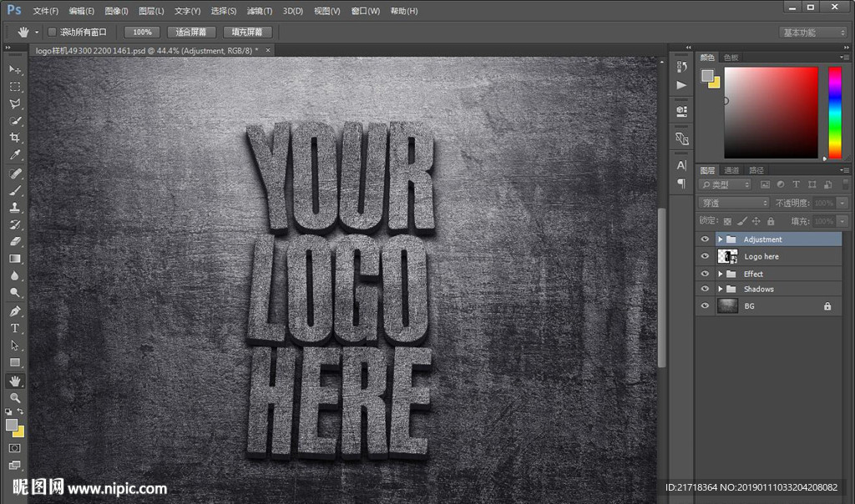Screen dimensions: 855x504
Task: Select the Move tool
Action: pos(15,69)
